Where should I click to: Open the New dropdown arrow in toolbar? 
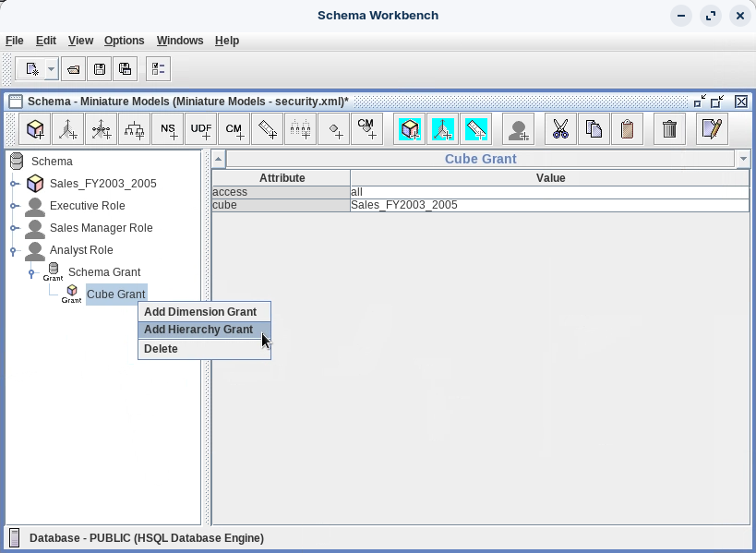point(51,69)
